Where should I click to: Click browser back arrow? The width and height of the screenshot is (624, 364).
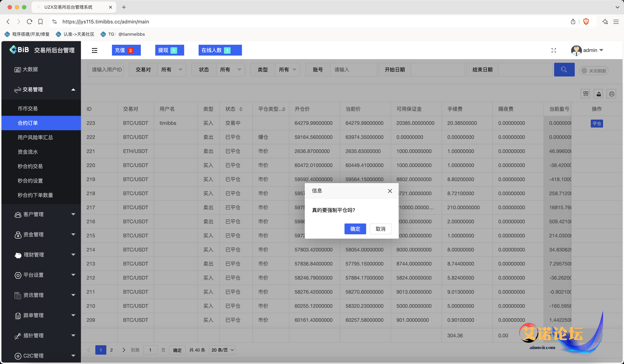click(x=8, y=21)
